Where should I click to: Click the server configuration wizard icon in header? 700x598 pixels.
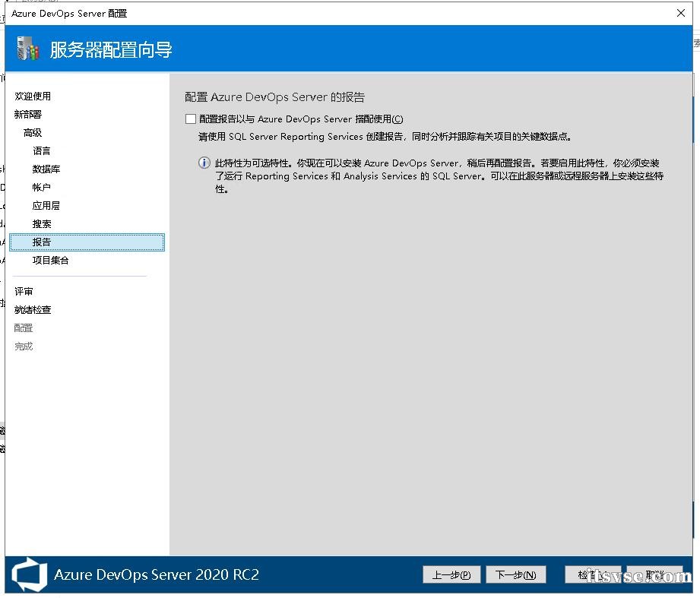(27, 49)
